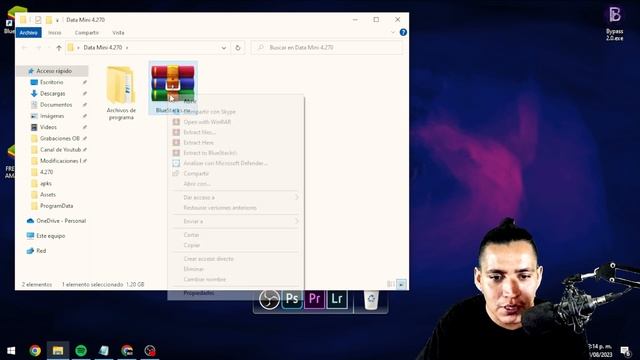Open Modificaciones folder in the sidebar

tap(60, 161)
